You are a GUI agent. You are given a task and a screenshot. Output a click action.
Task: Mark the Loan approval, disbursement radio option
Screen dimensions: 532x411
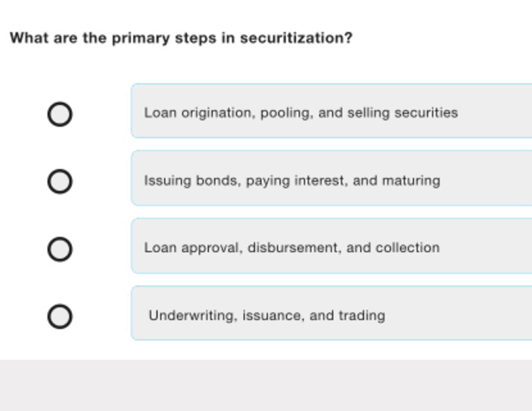pos(60,249)
